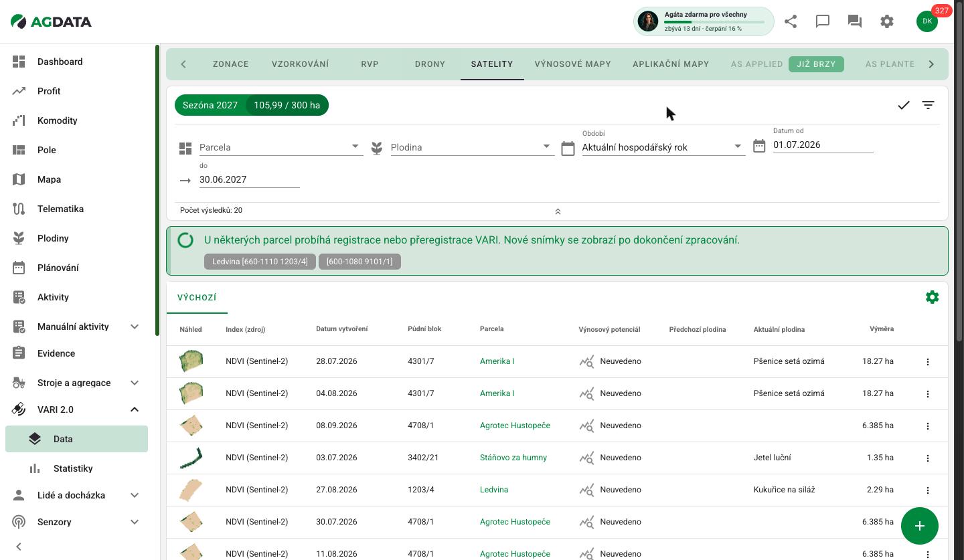This screenshot has height=560, width=964.
Task: Open the Agrotec Hustopeče link dated 08.09.2026
Action: click(515, 426)
